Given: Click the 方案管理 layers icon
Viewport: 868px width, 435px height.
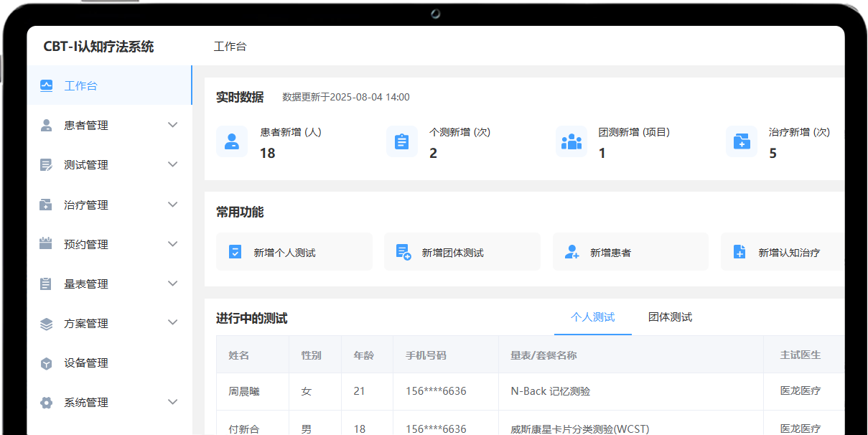Looking at the screenshot, I should [47, 324].
